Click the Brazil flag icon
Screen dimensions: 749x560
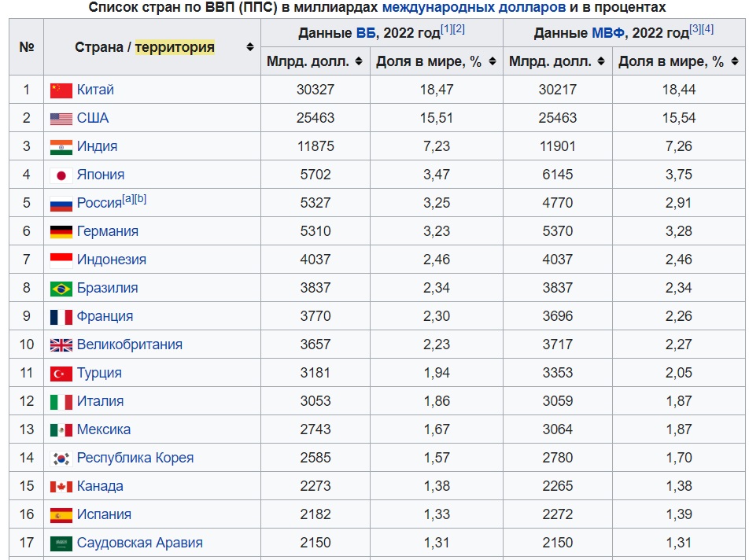point(61,289)
